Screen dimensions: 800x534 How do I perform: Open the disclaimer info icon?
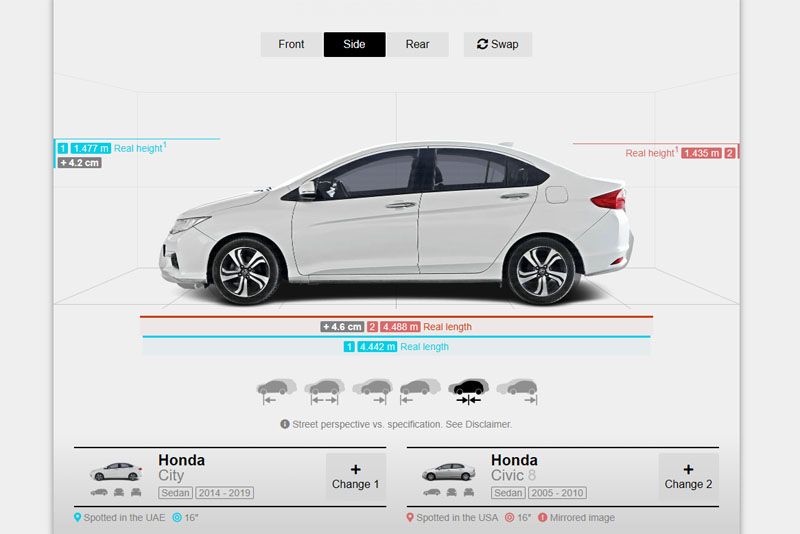coord(285,424)
